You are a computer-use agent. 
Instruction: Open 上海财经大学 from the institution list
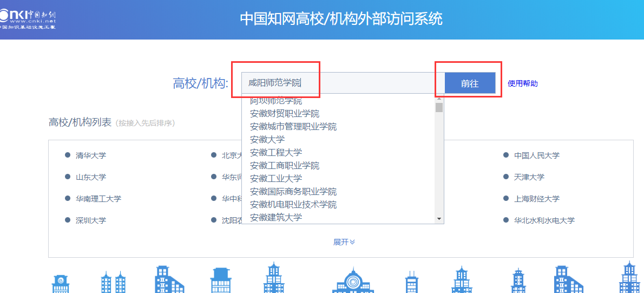tap(537, 199)
